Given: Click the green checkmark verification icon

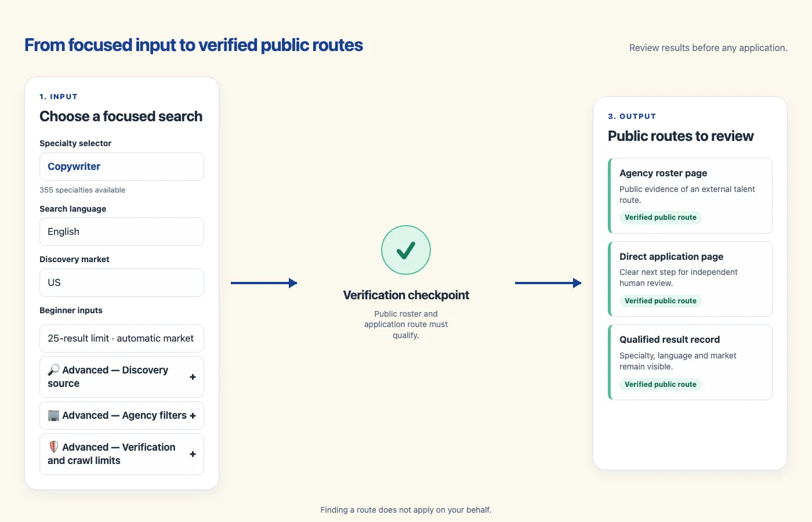Looking at the screenshot, I should click(406, 250).
